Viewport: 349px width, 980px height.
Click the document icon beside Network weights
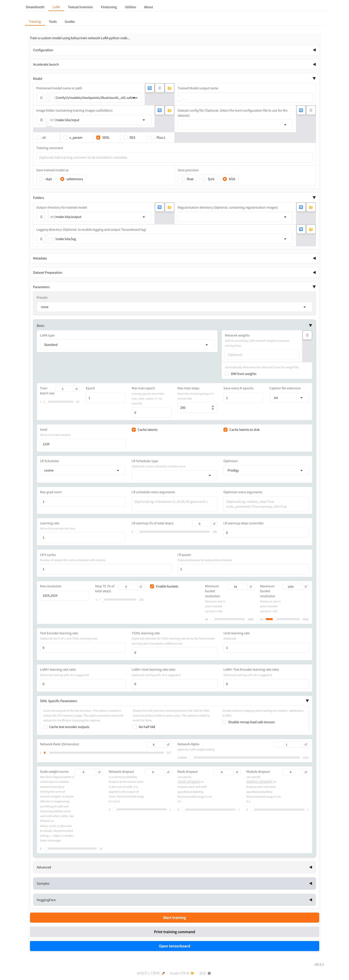tap(307, 335)
